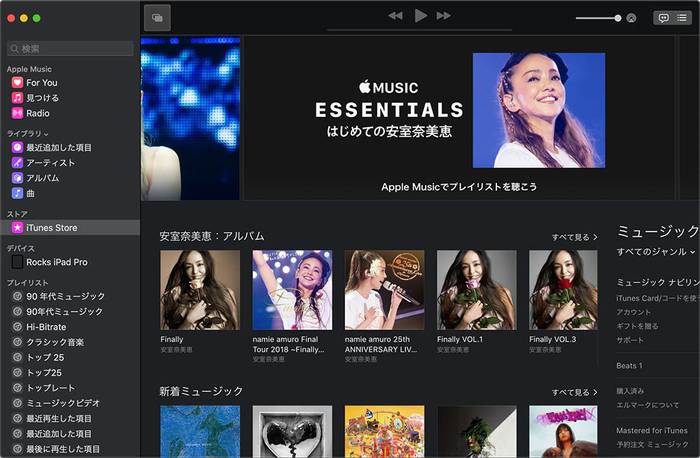
Task: Open the エルマークについて link
Action: [x=647, y=405]
